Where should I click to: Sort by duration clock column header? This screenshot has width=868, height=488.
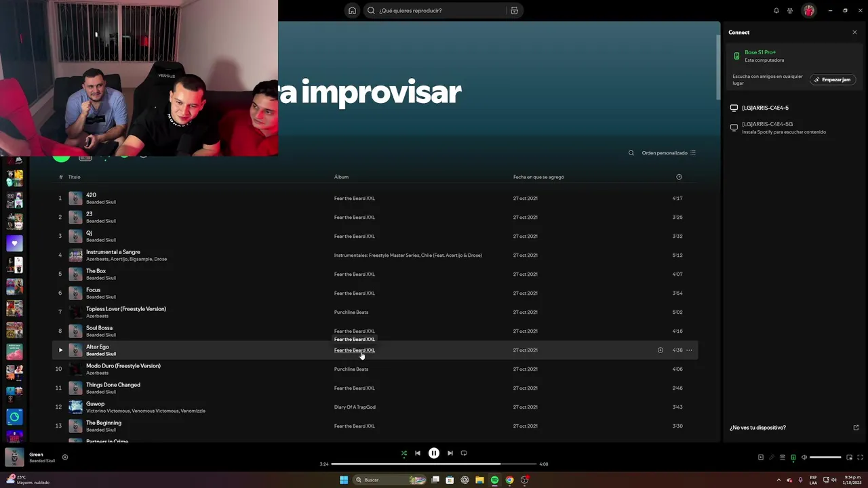pyautogui.click(x=679, y=177)
